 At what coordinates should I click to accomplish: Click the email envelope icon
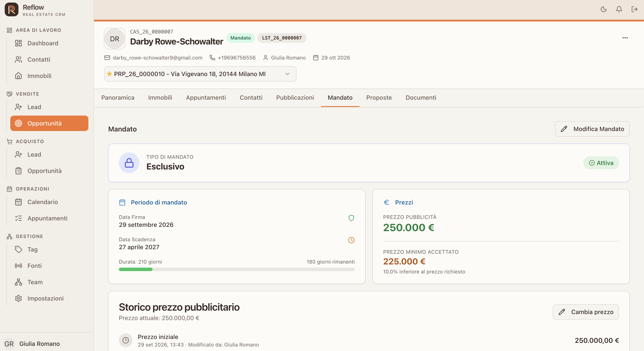click(107, 58)
